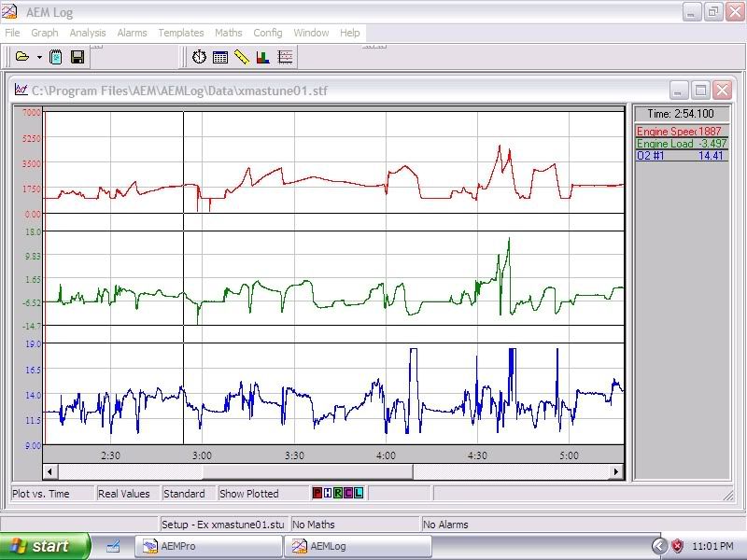747x560 pixels.
Task: Open the Alarms menu
Action: [x=132, y=33]
